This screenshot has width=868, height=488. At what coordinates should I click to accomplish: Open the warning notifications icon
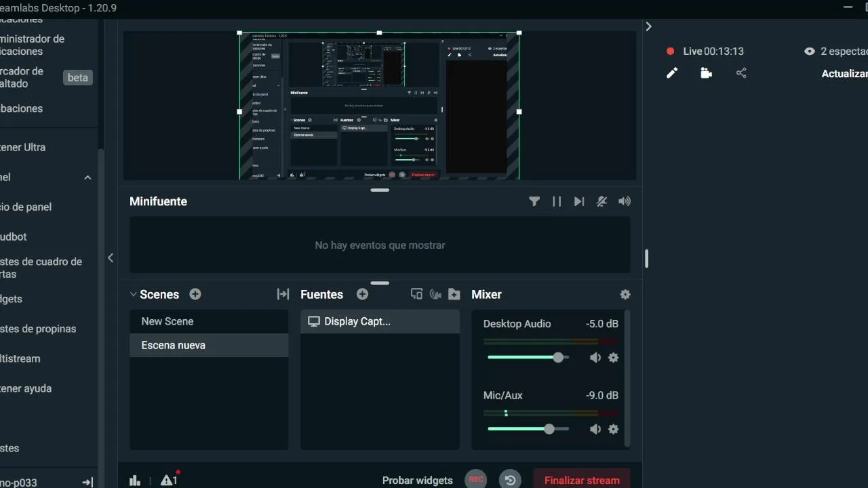(x=169, y=480)
